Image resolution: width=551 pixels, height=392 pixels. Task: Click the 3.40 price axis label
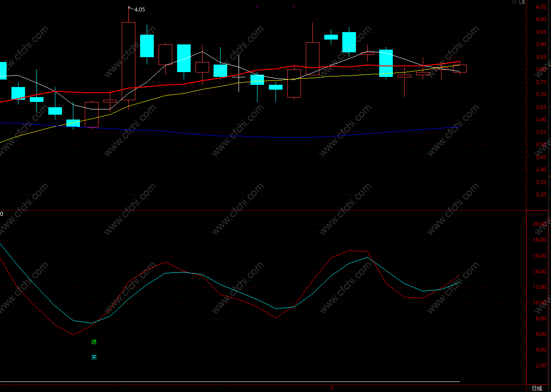tap(540, 170)
